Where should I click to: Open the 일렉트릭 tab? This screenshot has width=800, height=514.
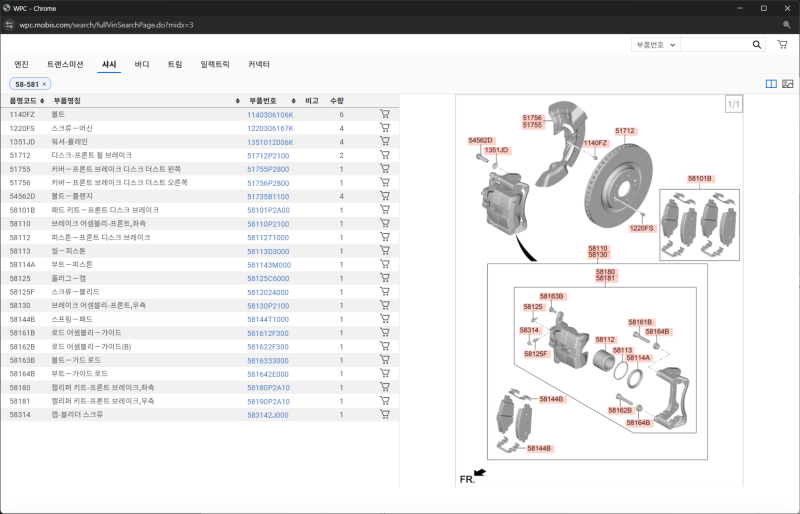[215, 64]
